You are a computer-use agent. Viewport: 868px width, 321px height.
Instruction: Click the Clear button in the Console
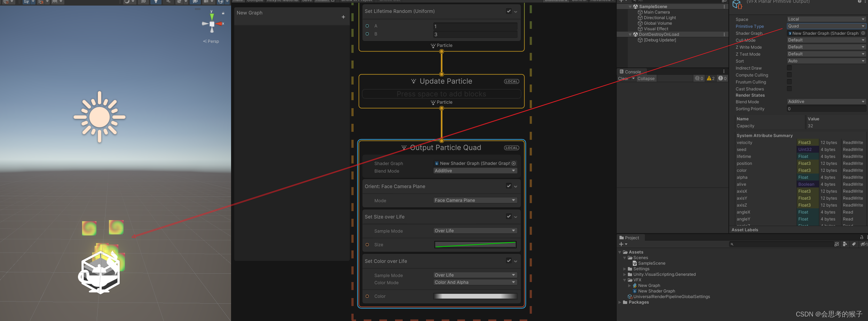(622, 78)
